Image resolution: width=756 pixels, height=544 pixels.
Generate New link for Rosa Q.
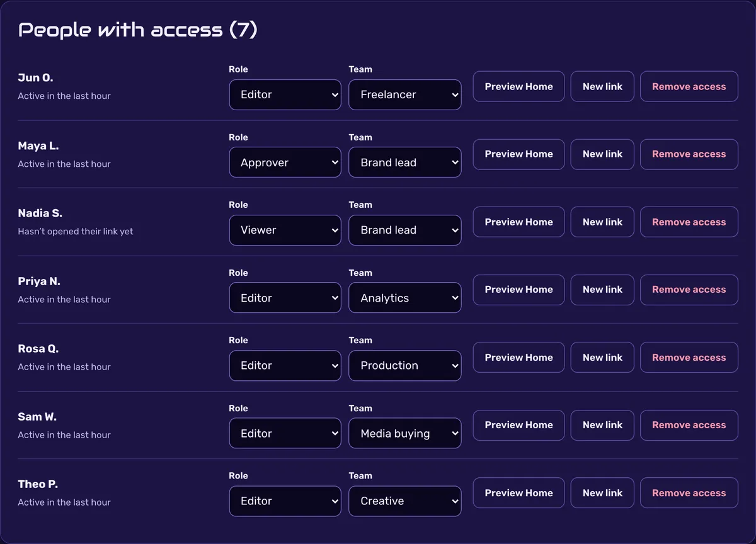coord(602,357)
